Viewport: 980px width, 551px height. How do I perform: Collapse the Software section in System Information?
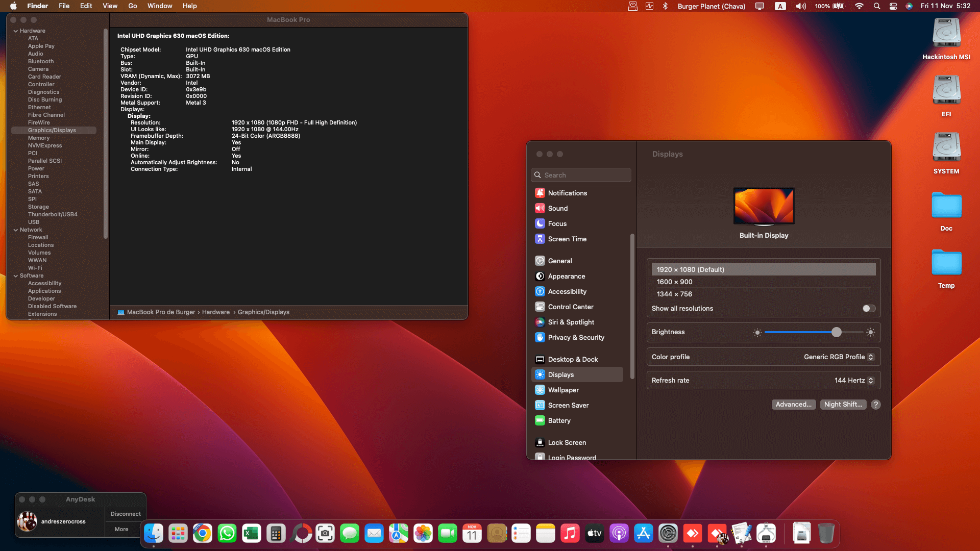(x=16, y=276)
